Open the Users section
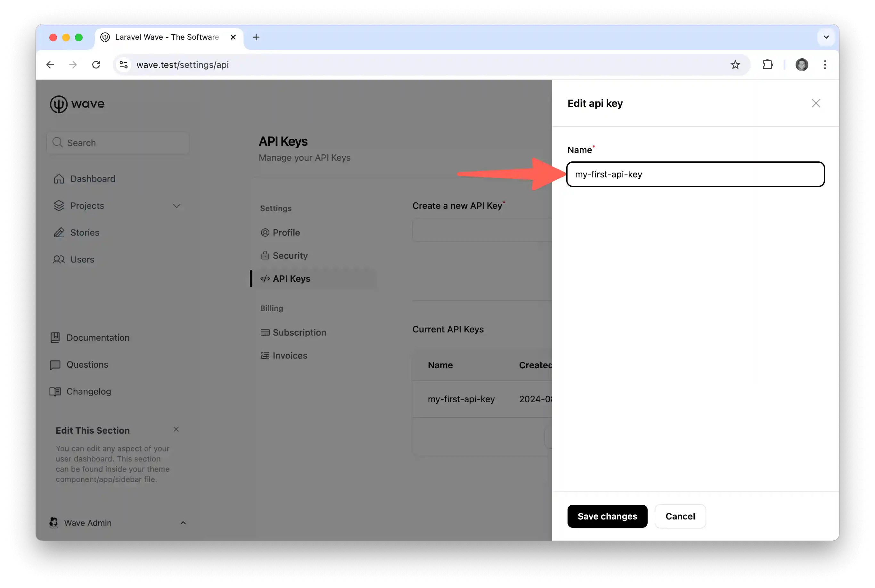The image size is (875, 588). [x=82, y=259]
